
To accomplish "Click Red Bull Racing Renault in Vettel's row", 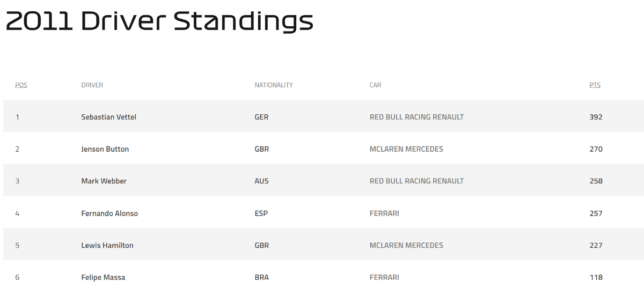I will tap(416, 117).
